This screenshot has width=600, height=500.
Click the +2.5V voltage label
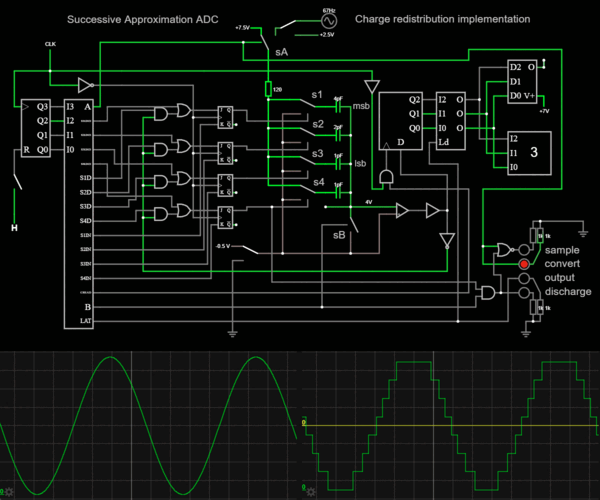(327, 35)
